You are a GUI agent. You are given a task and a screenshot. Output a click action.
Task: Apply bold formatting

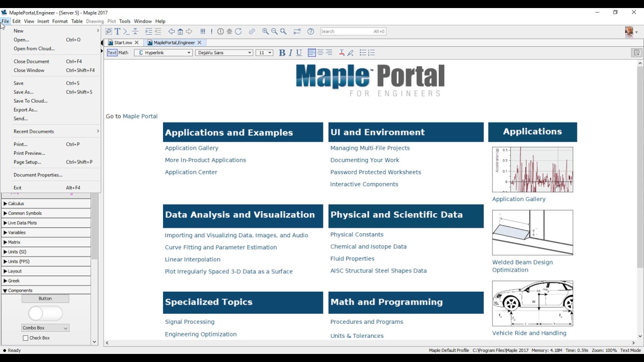point(282,53)
